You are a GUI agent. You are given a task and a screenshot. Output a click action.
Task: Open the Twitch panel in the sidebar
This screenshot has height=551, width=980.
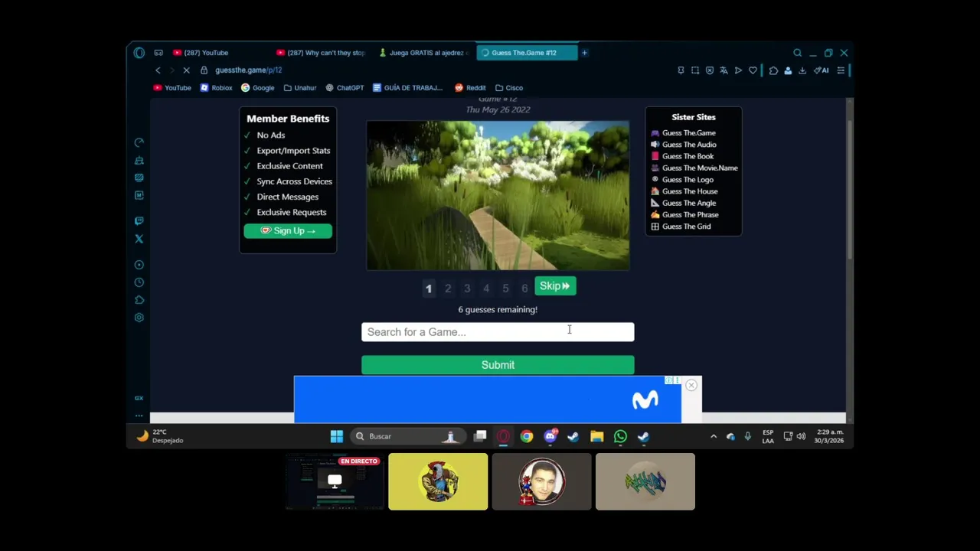click(x=139, y=221)
